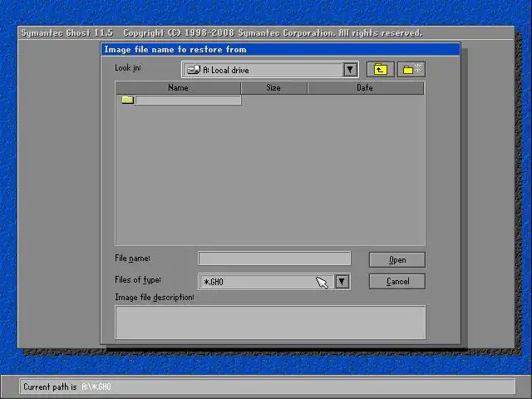Sort list by Name column header
532x399 pixels.
pyautogui.click(x=178, y=88)
